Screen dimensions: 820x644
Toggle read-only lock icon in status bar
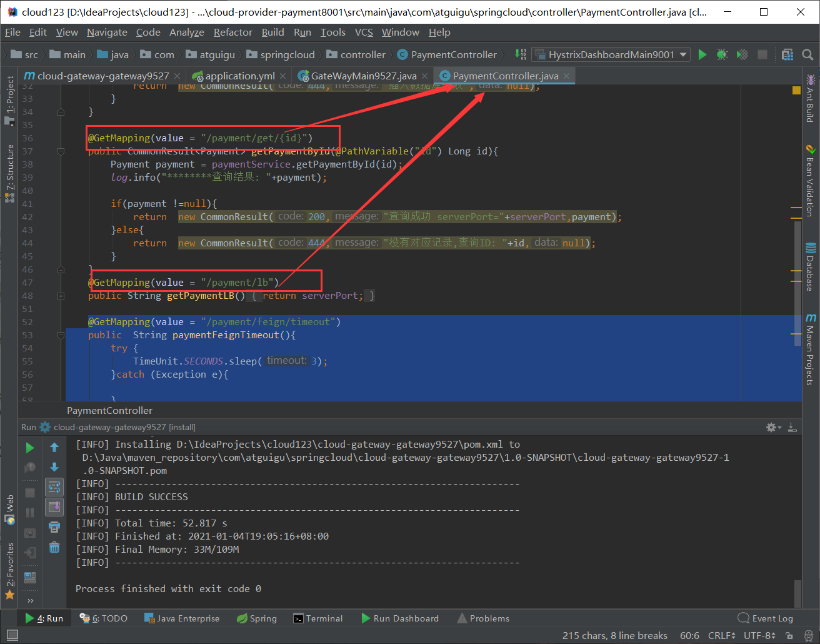point(789,635)
